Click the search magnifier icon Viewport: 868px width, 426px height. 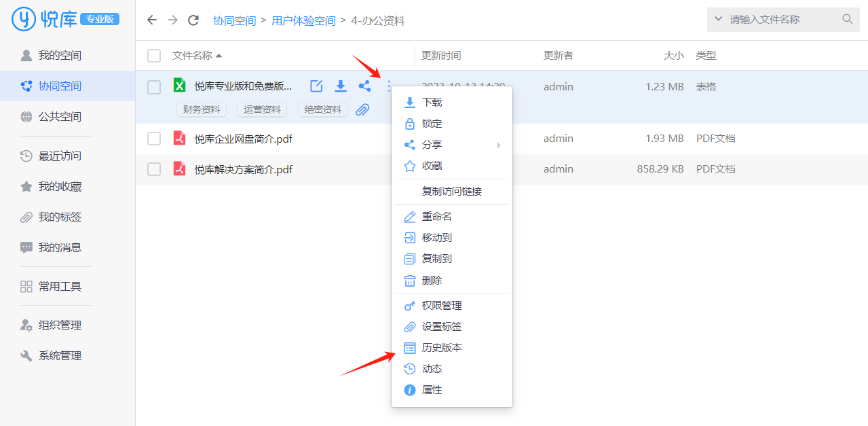tap(848, 20)
